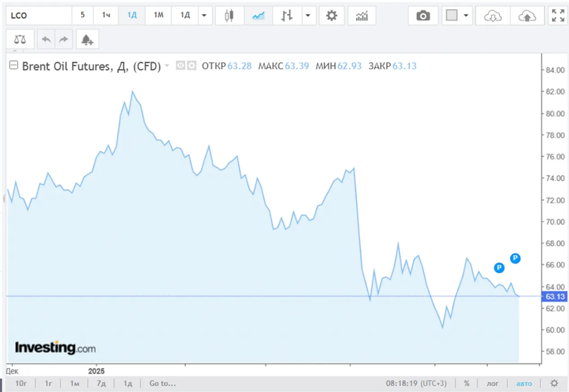Toggle the logarithmic 'лог' scale
Screen dimensions: 569x392
[493, 383]
